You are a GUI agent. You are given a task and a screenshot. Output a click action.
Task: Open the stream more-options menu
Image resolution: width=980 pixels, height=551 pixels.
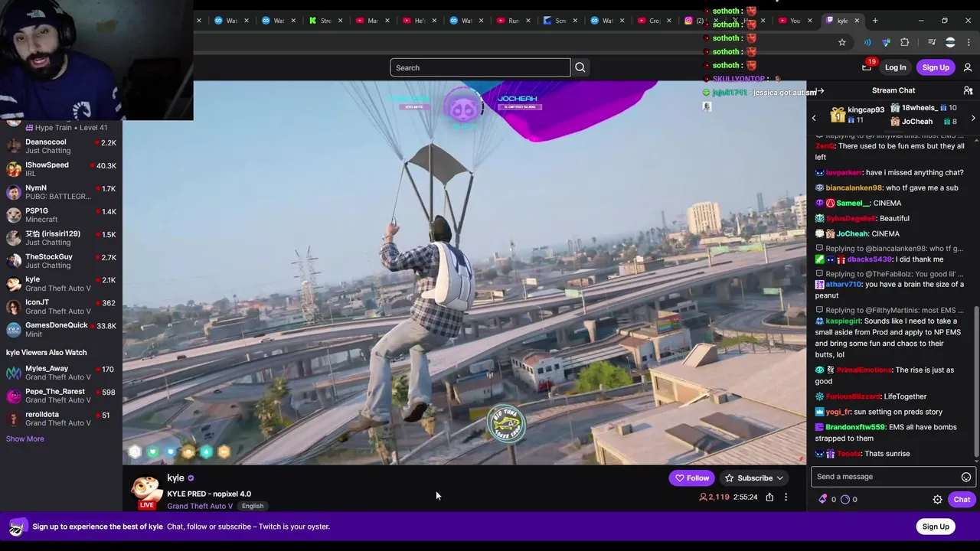pos(786,497)
